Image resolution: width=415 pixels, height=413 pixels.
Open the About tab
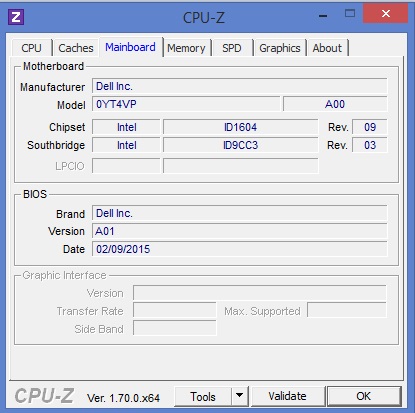pyautogui.click(x=327, y=48)
